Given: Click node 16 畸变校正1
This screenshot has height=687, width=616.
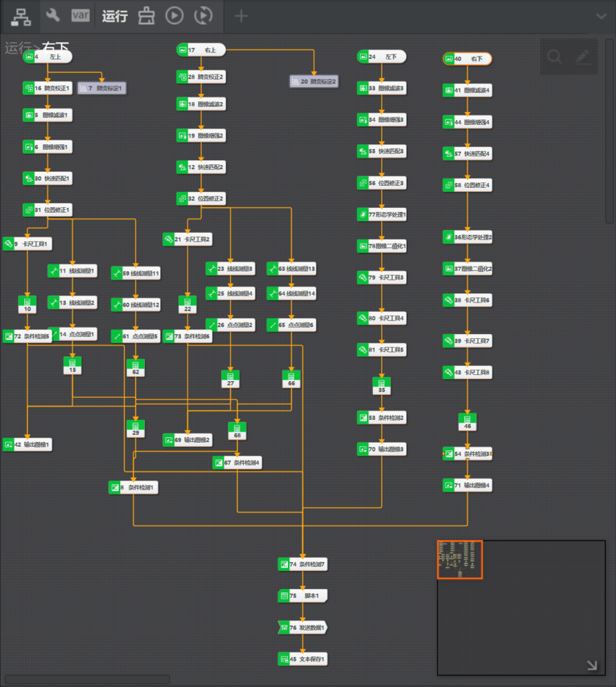Looking at the screenshot, I should (x=48, y=88).
